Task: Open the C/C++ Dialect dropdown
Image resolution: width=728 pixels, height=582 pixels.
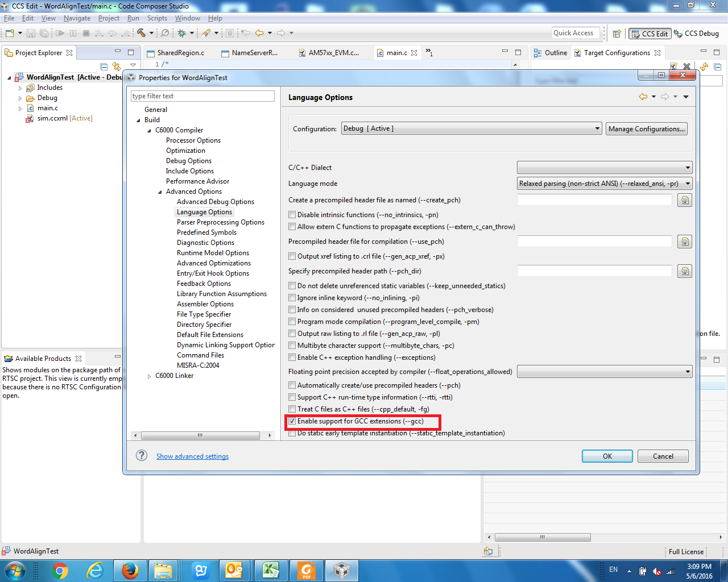Action: pyautogui.click(x=605, y=168)
